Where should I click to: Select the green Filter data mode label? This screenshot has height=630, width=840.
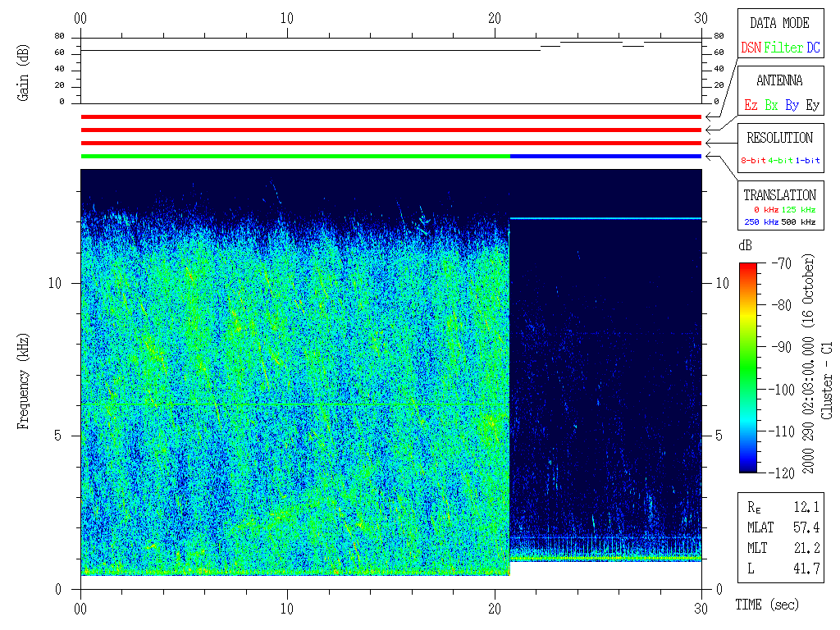(783, 48)
